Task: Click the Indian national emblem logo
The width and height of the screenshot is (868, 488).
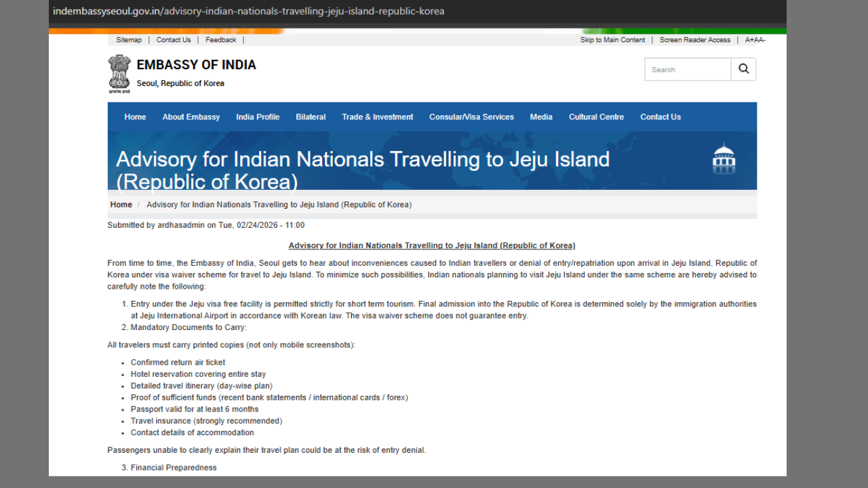Action: click(119, 73)
